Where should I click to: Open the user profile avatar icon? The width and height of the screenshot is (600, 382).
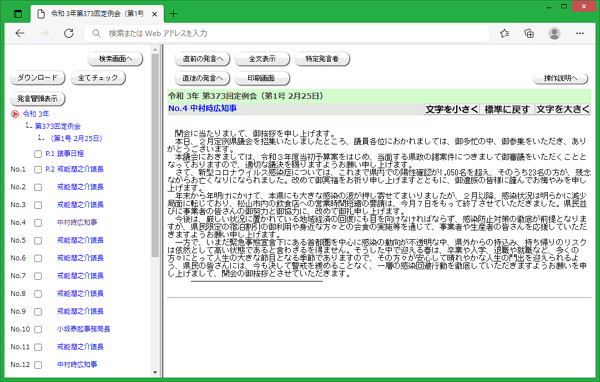[x=554, y=33]
